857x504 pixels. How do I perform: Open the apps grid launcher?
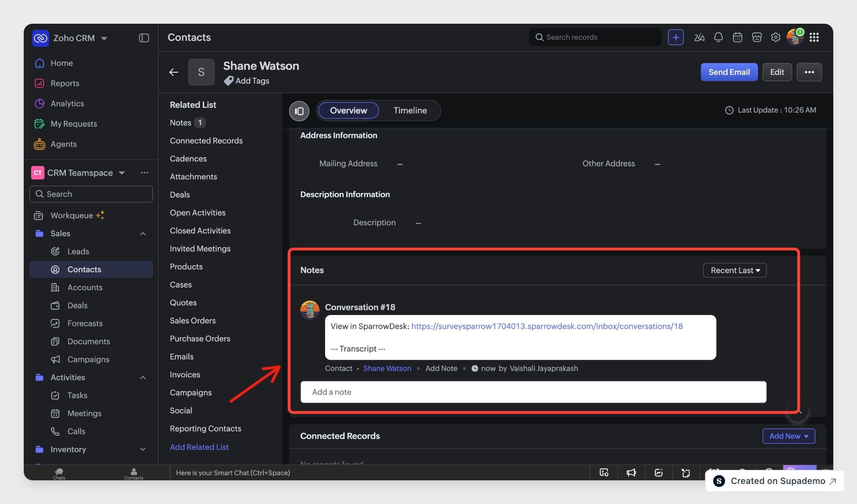coord(814,37)
